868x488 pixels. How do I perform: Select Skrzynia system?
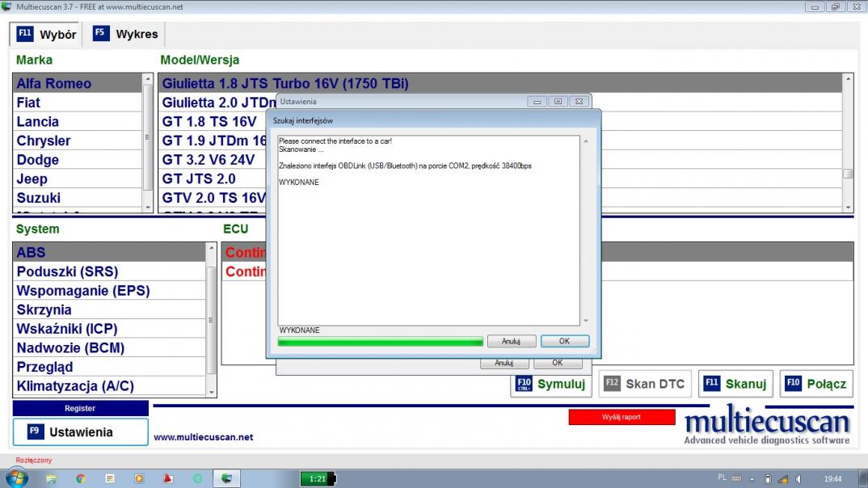click(x=110, y=309)
